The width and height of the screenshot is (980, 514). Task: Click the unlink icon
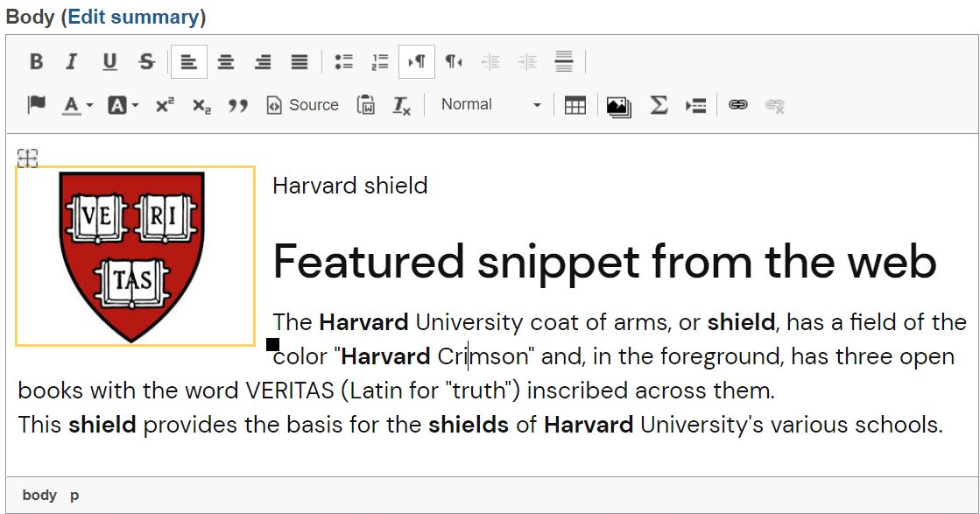(x=775, y=106)
